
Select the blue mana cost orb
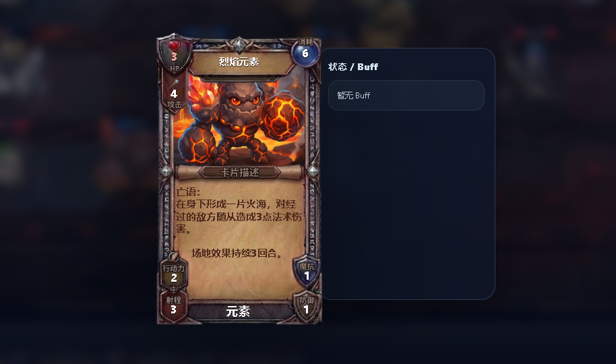tap(305, 53)
